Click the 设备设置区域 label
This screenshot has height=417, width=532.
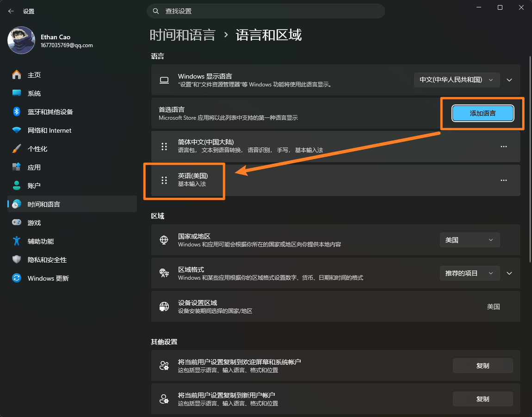[x=198, y=303]
